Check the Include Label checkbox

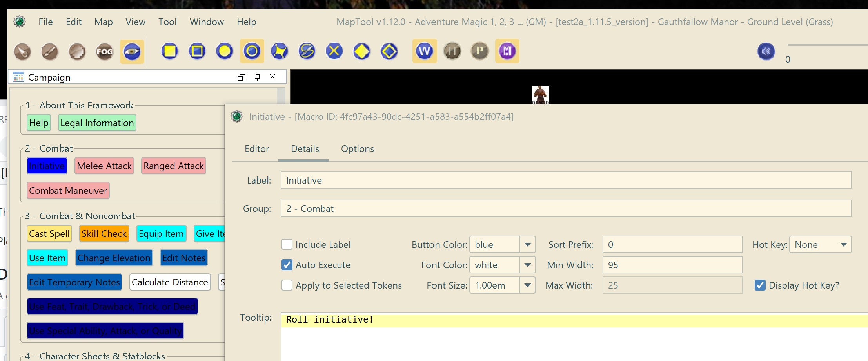[x=287, y=244]
